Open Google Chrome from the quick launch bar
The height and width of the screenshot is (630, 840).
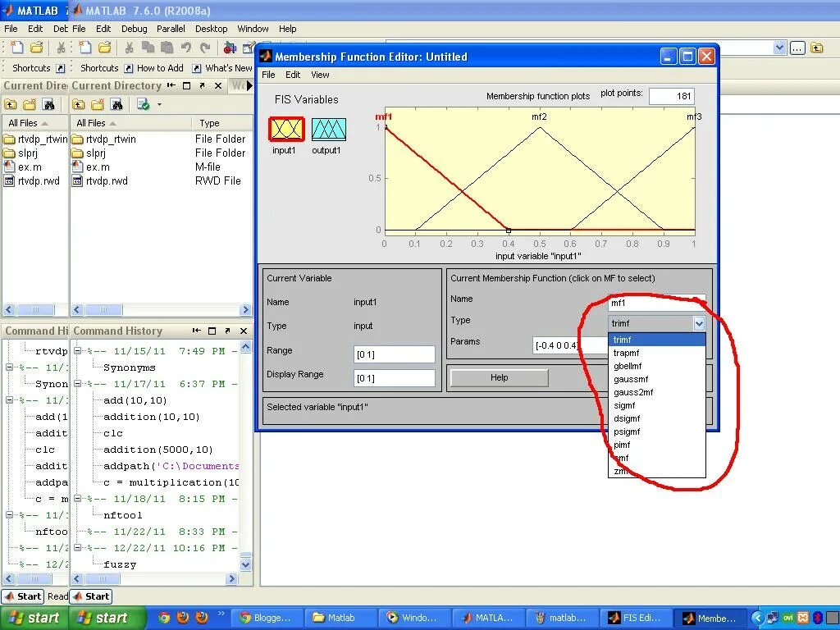tap(164, 617)
